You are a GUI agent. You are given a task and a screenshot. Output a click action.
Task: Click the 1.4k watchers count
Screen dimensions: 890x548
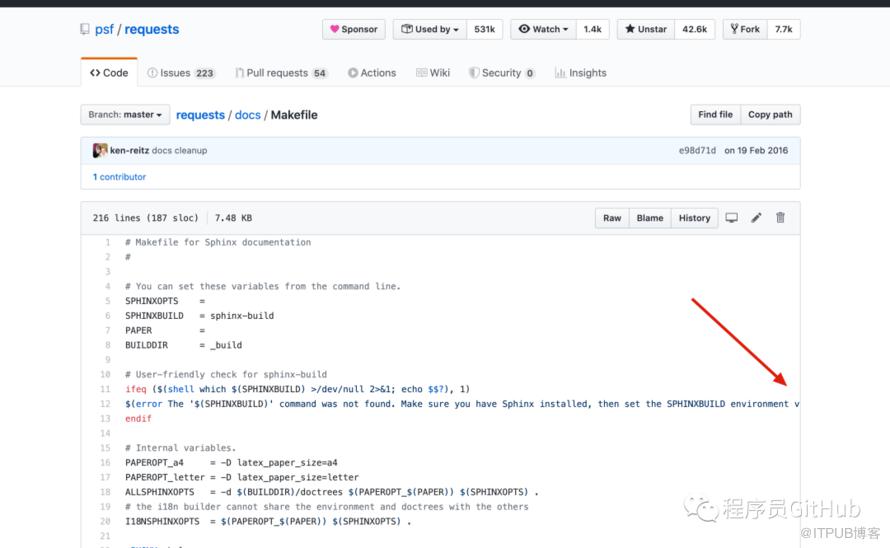(593, 29)
